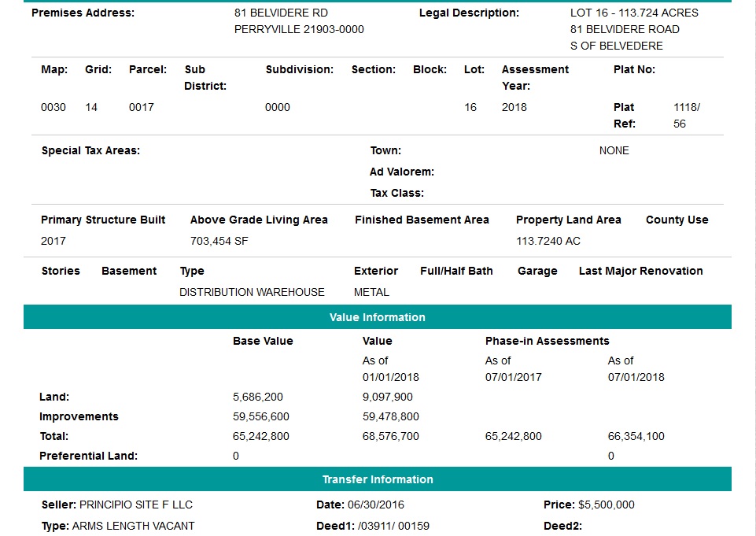
Task: Click the METAL exterior value
Action: (x=371, y=292)
